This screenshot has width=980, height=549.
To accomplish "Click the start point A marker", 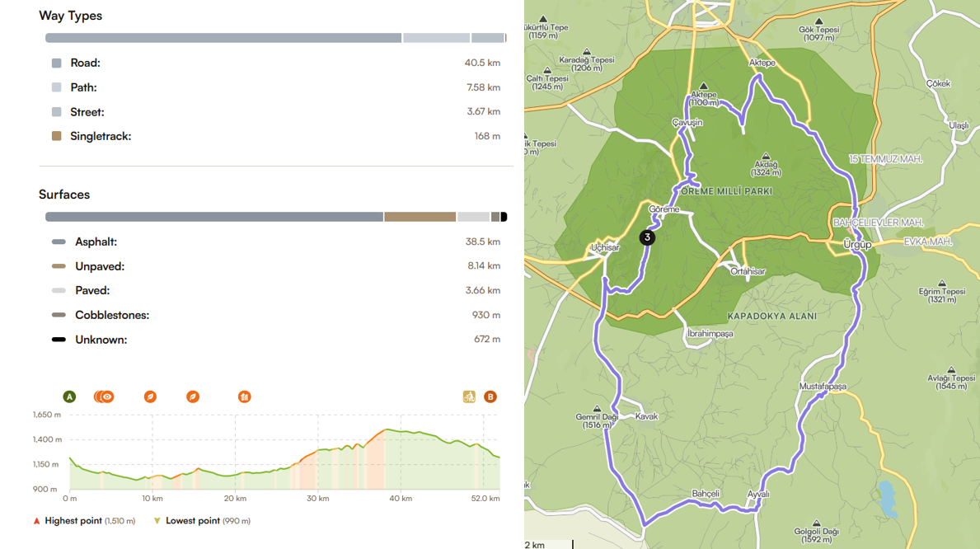I will coord(69,396).
